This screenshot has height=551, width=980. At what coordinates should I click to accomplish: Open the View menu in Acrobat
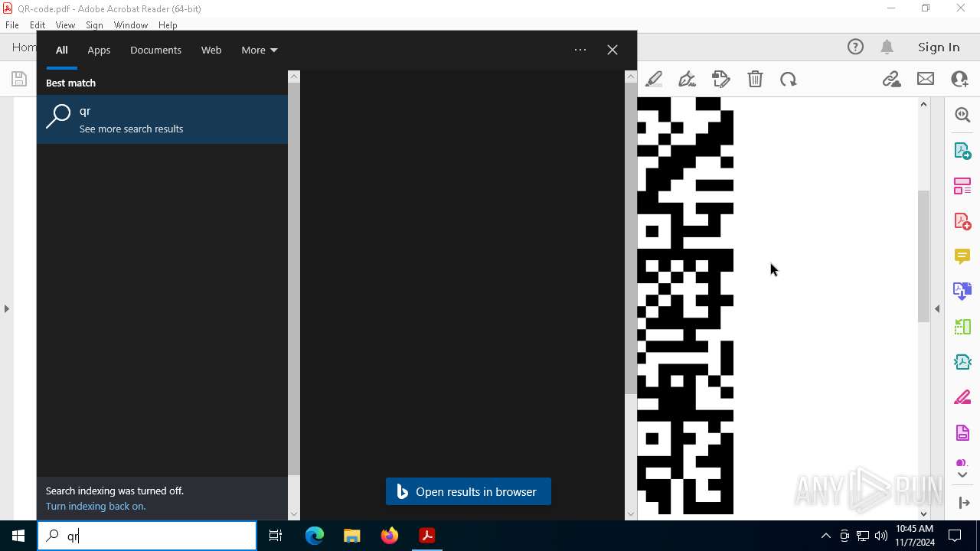click(65, 24)
